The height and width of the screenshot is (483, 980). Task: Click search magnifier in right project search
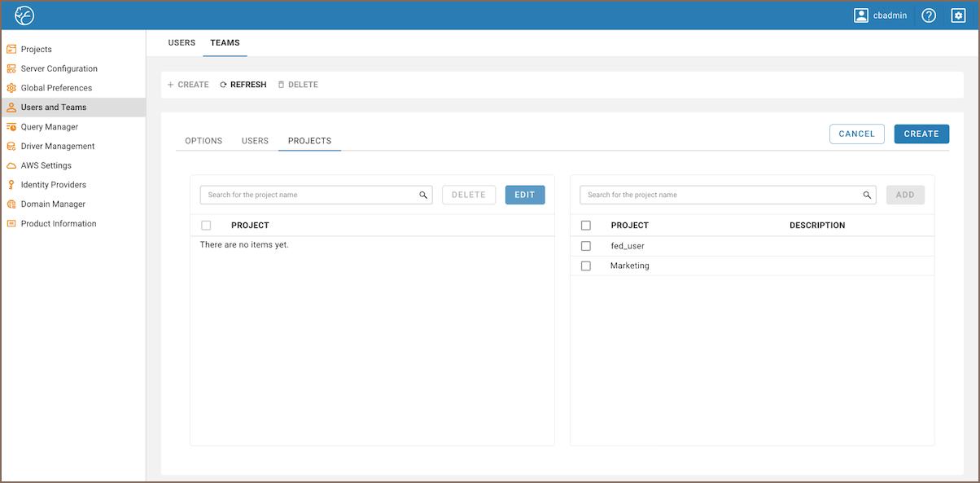868,195
